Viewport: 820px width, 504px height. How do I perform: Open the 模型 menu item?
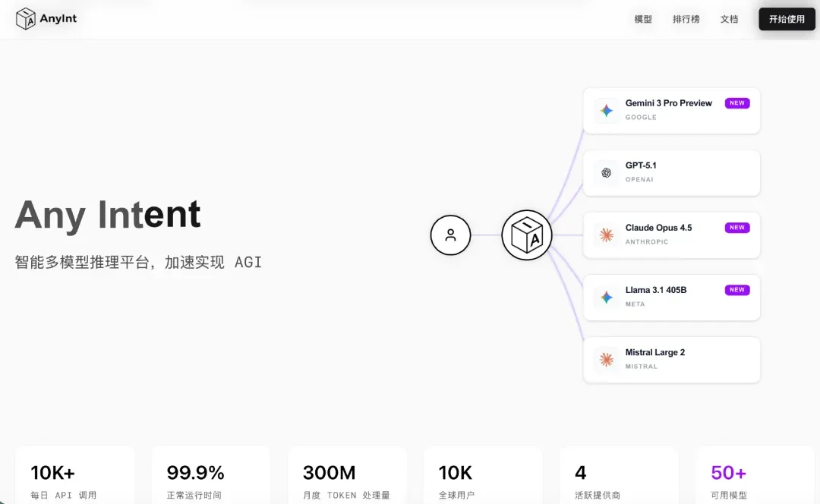(x=642, y=19)
